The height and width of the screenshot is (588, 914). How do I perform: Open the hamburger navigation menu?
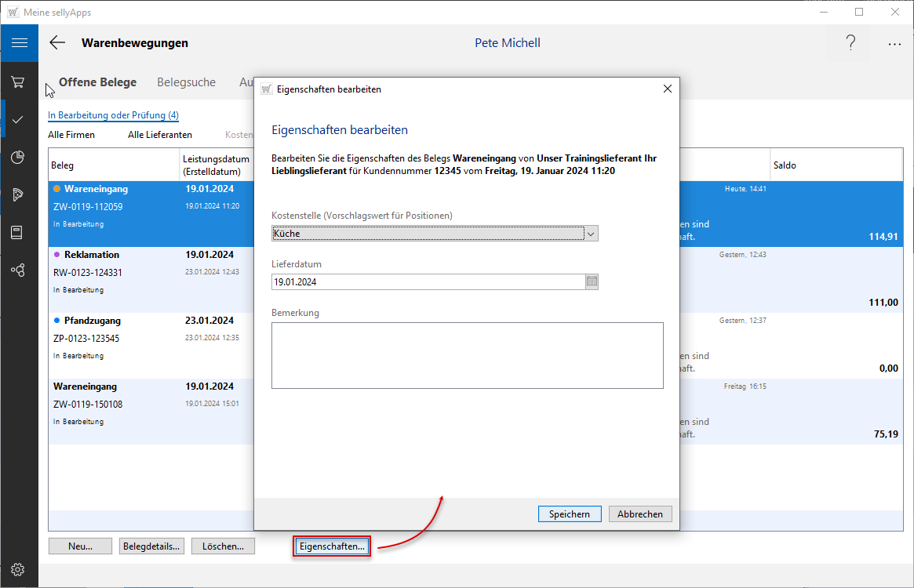click(x=19, y=43)
